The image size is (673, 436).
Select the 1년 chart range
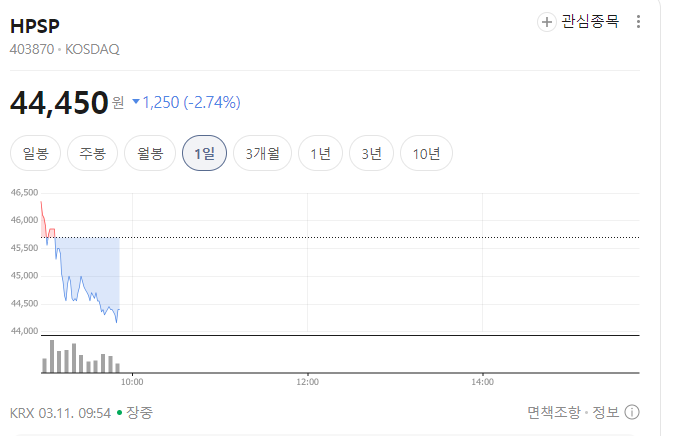coord(320,153)
